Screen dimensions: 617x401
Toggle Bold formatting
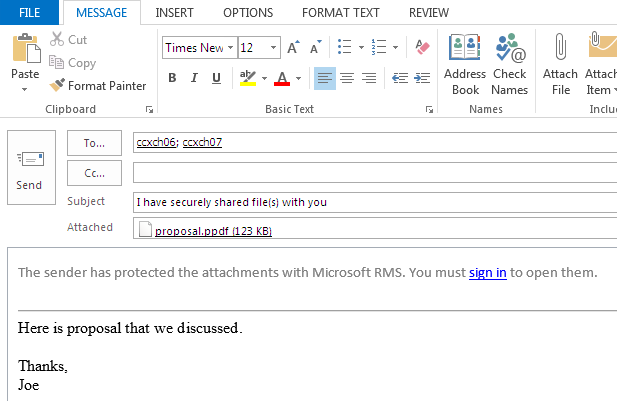point(172,78)
